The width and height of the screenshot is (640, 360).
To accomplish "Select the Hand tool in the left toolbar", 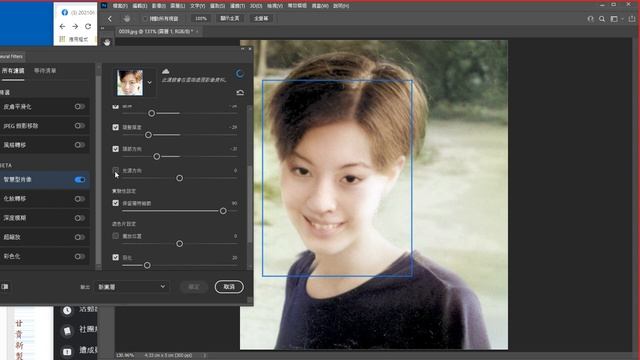I will pos(107,42).
